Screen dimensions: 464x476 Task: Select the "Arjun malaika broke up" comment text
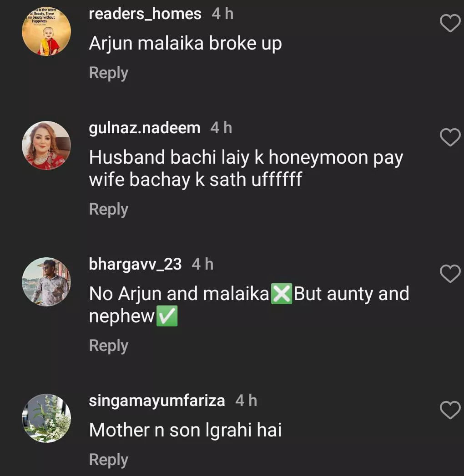tap(185, 44)
